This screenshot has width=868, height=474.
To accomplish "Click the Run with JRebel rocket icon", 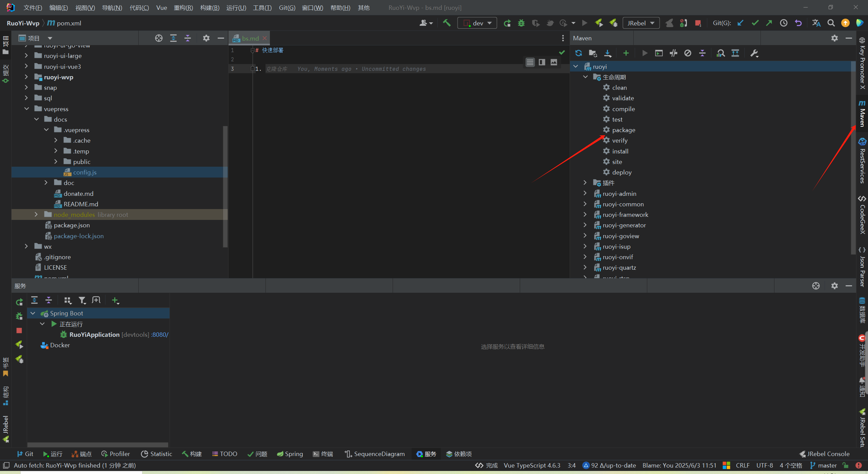I will pos(599,23).
